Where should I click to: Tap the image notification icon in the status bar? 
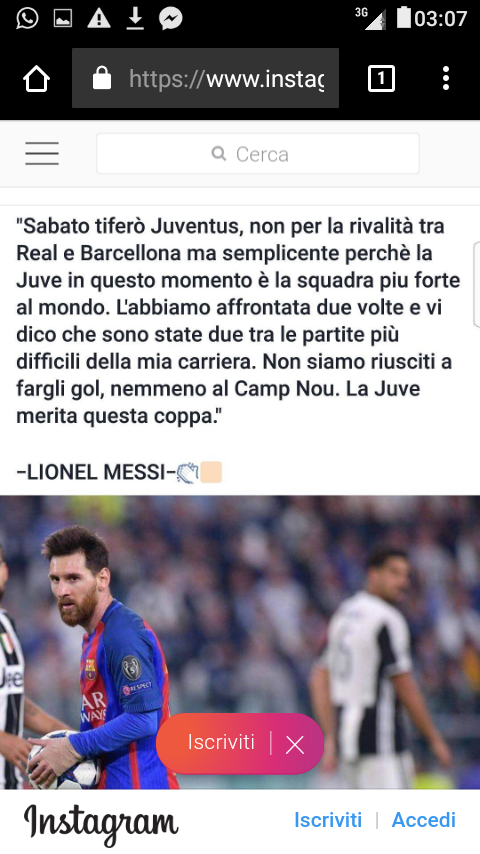point(63,19)
